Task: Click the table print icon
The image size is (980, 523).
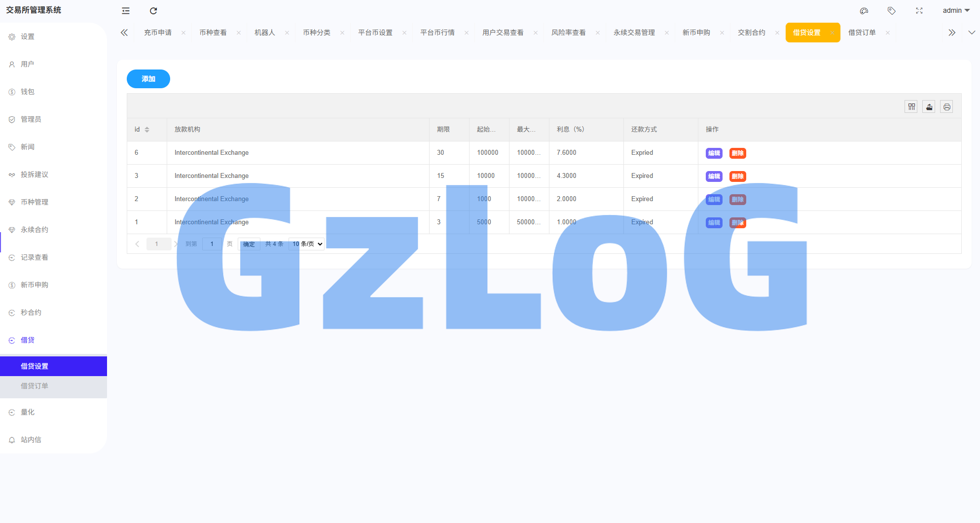Action: click(946, 107)
